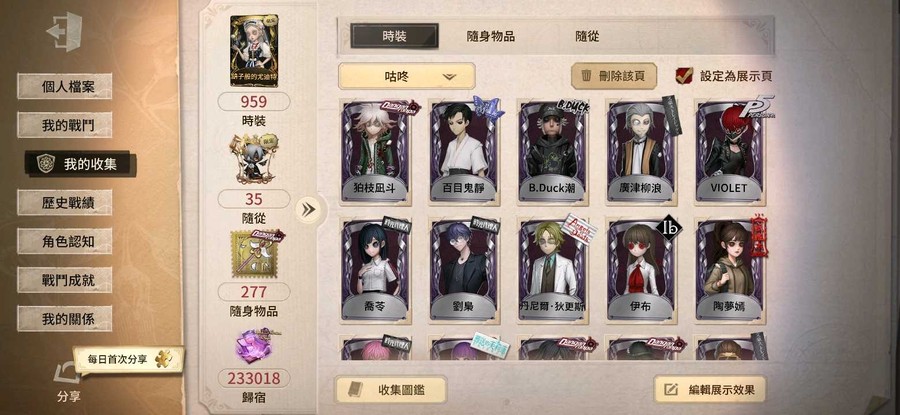The image size is (900, 415).
Task: Open 收集圖鑑 book button
Action: click(x=391, y=390)
